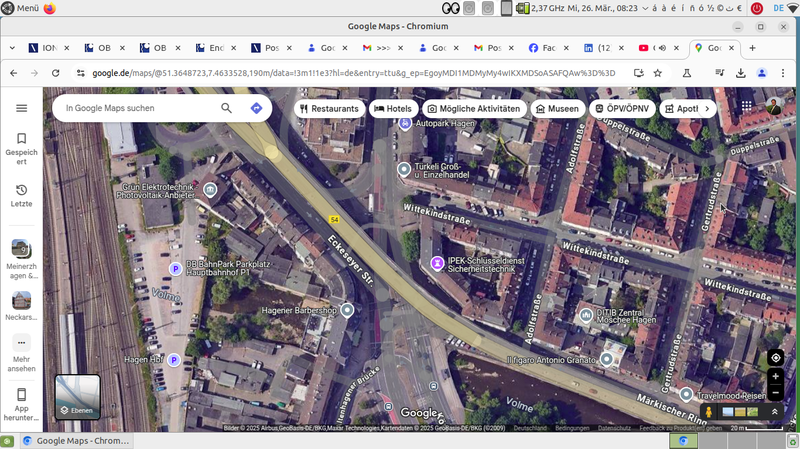Click the search magnifier icon
The image size is (800, 449).
point(227,108)
